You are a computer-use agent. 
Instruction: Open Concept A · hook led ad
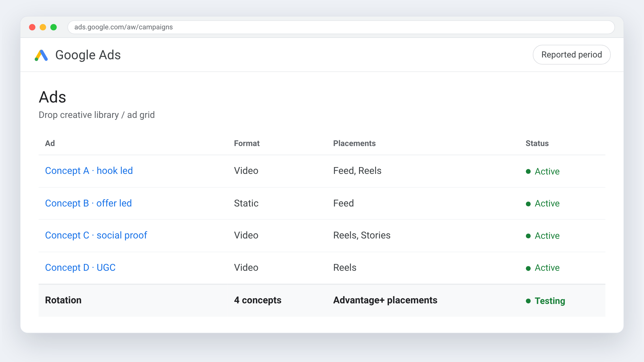click(89, 171)
